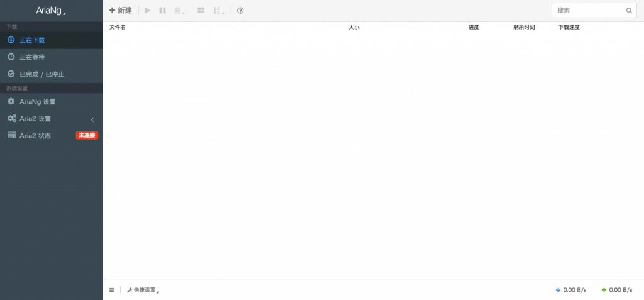The height and width of the screenshot is (300, 644).
Task: Open the 快捷设置 quick settings menu
Action: [143, 290]
